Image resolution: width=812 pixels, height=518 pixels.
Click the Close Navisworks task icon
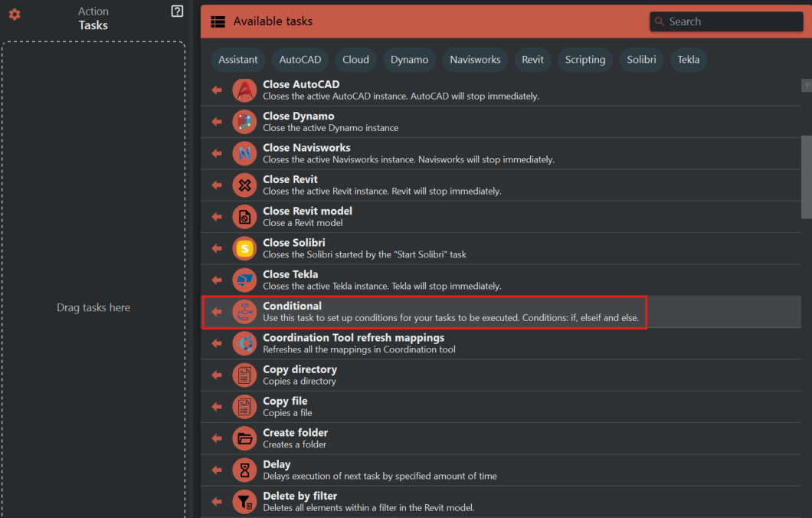click(x=244, y=153)
